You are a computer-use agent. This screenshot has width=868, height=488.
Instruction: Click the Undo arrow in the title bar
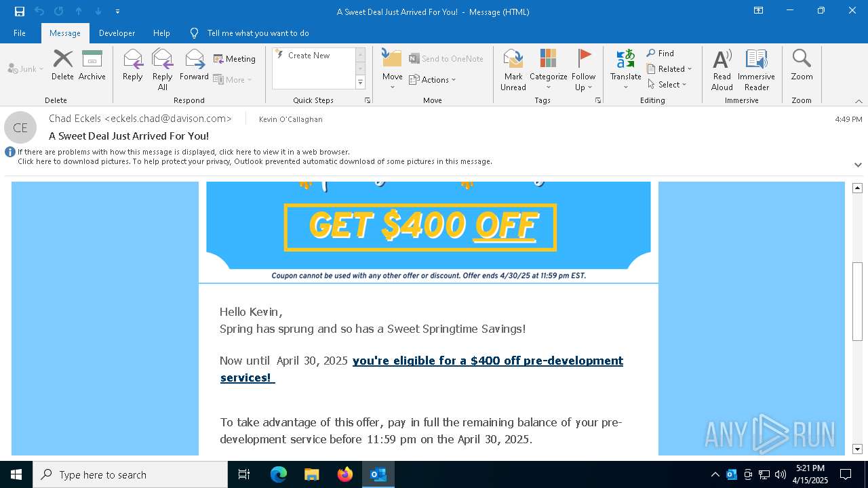[39, 12]
